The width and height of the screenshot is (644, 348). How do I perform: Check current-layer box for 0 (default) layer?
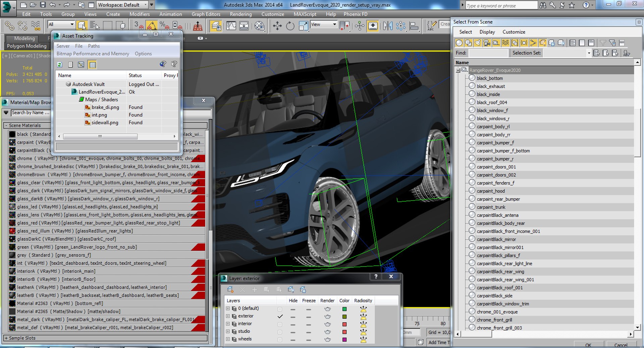pyautogui.click(x=280, y=309)
